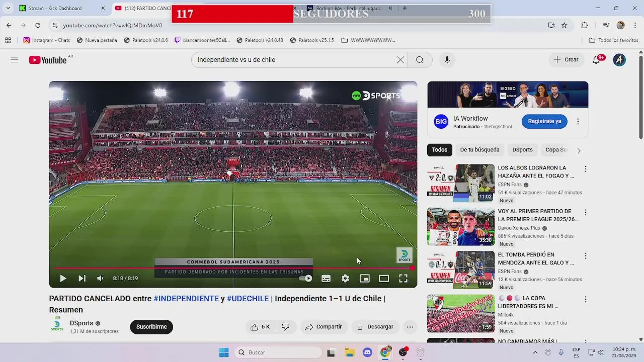Click the taskbar Buscar search box
Image resolution: width=644 pixels, height=362 pixels.
tap(278, 352)
